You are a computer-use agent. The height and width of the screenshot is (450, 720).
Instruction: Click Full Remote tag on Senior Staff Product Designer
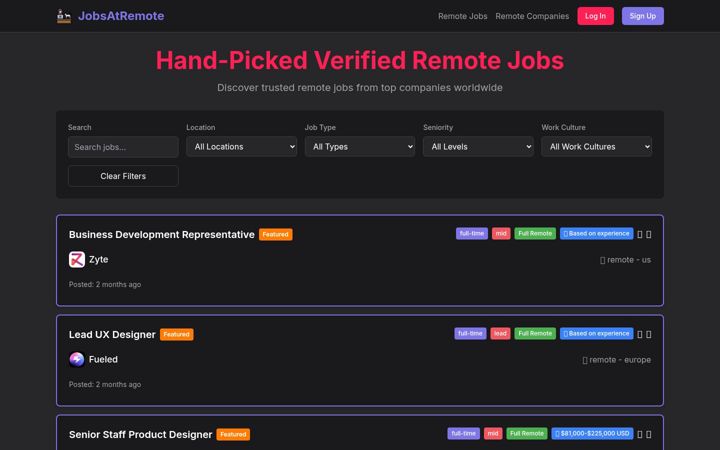(527, 433)
